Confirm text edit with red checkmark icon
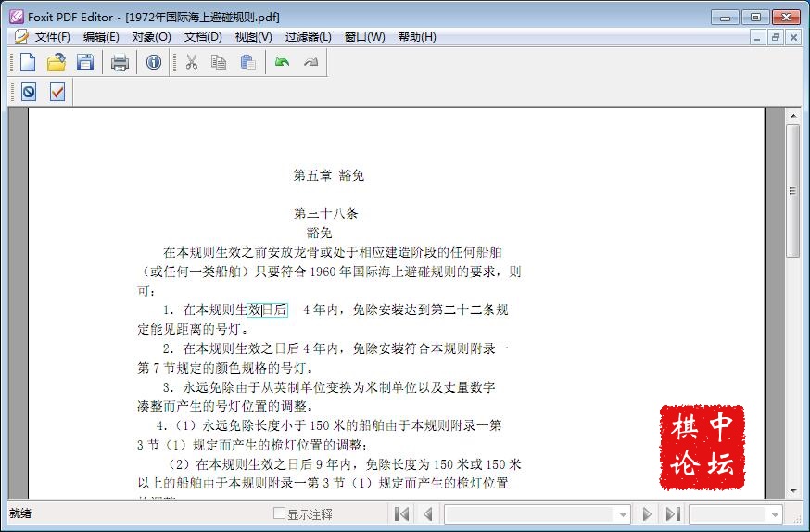The width and height of the screenshot is (810, 532). [x=57, y=93]
